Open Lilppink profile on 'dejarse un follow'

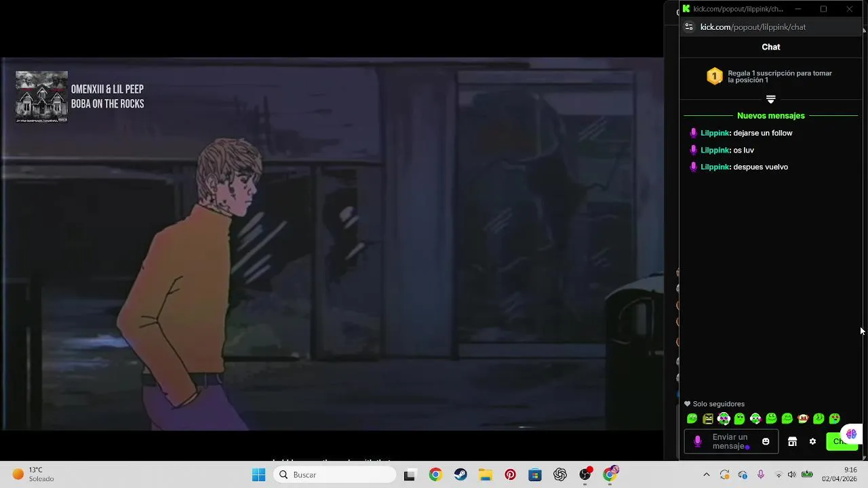pyautogui.click(x=715, y=133)
